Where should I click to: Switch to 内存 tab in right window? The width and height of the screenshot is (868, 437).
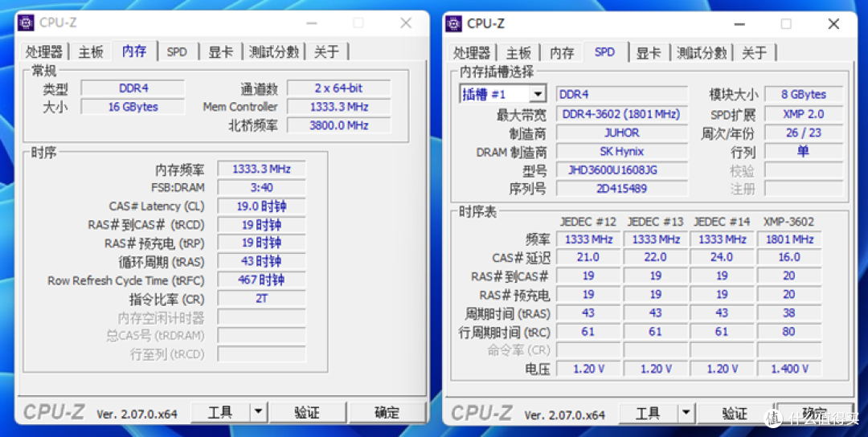tap(562, 53)
